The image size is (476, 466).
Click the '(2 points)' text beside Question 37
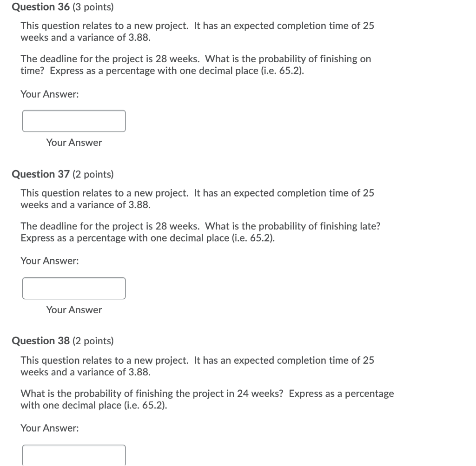(x=92, y=174)
